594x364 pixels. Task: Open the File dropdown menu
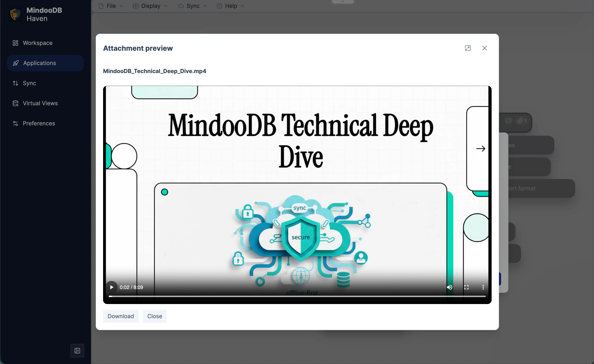(x=110, y=6)
